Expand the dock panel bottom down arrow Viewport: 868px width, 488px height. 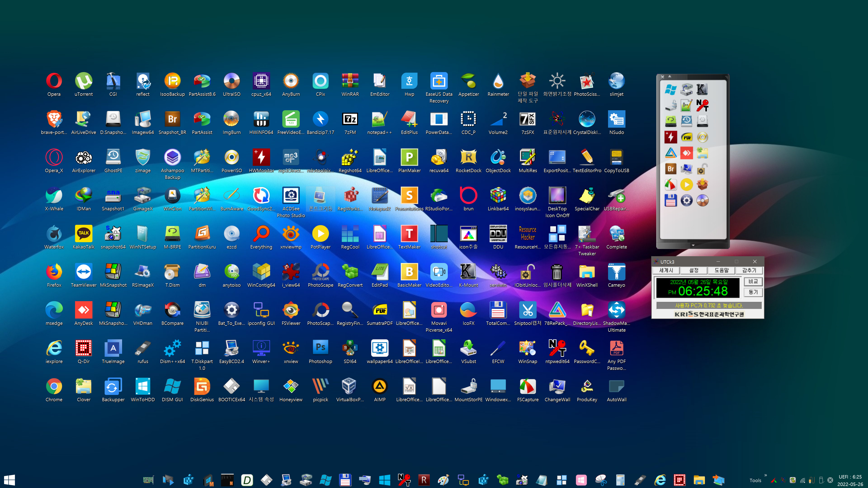click(693, 245)
